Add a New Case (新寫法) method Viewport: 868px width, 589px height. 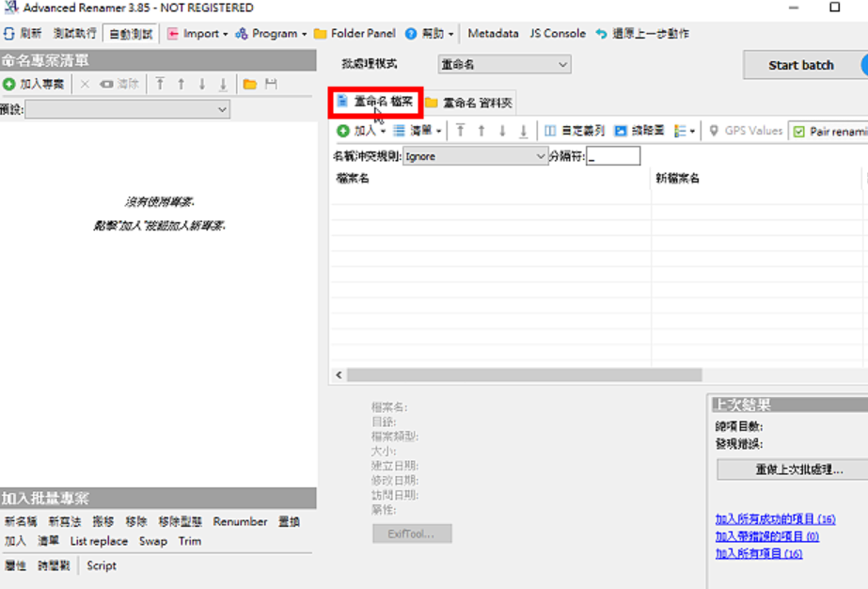click(65, 522)
